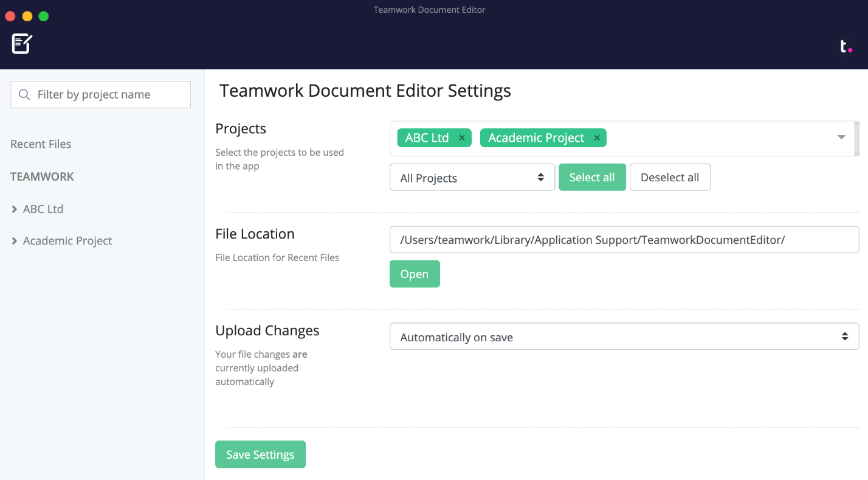Expand the Academic Project chevron
868x480 pixels.
tap(14, 241)
